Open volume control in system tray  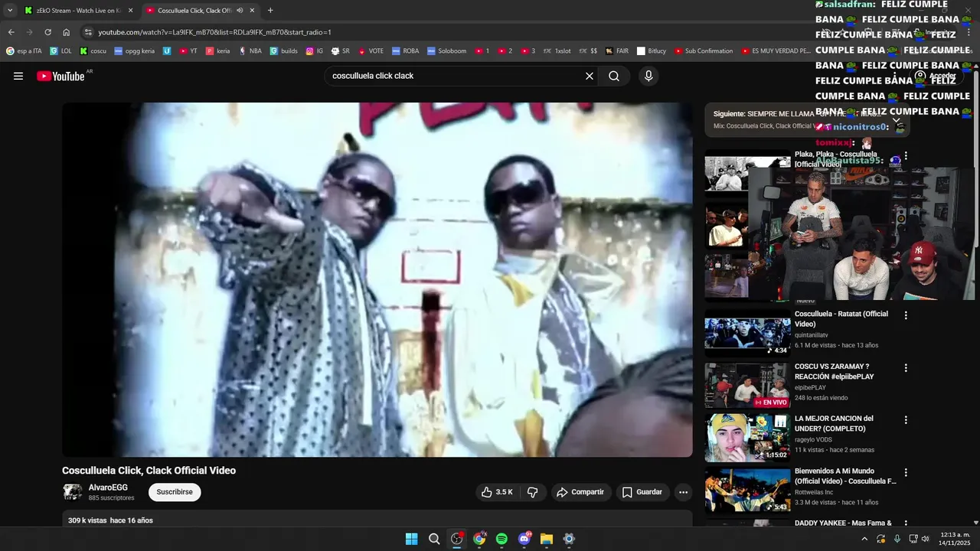click(x=926, y=539)
